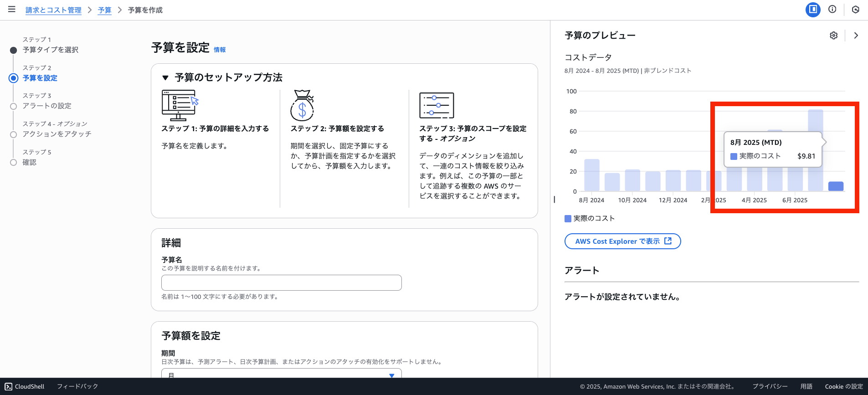This screenshot has height=395, width=868.
Task: Click the 8月 2025 MTD bar
Action: click(x=836, y=186)
